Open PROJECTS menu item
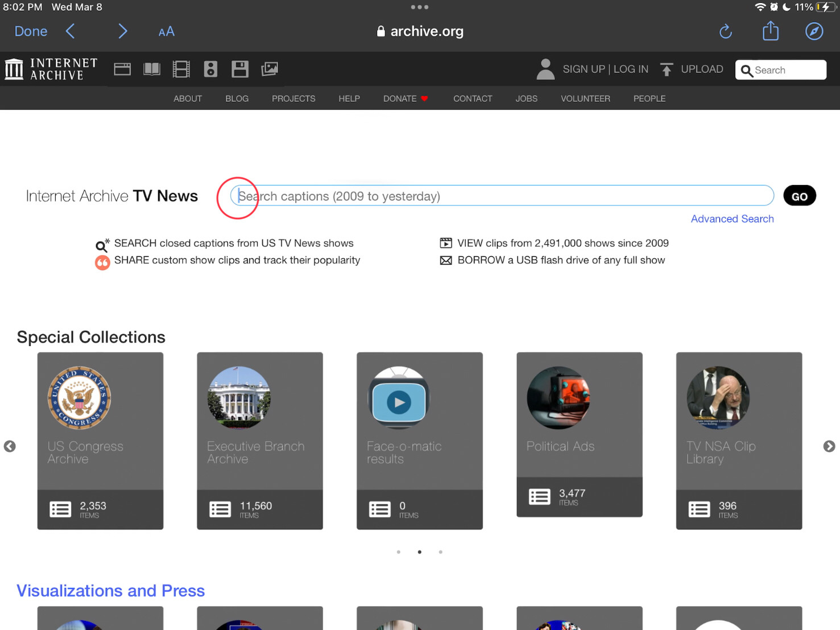 click(x=293, y=98)
